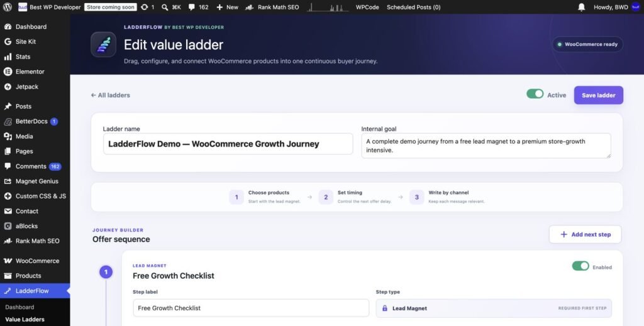Open the LadderFlow menu item
Screen dimensions: 644x326
click(x=35, y=291)
